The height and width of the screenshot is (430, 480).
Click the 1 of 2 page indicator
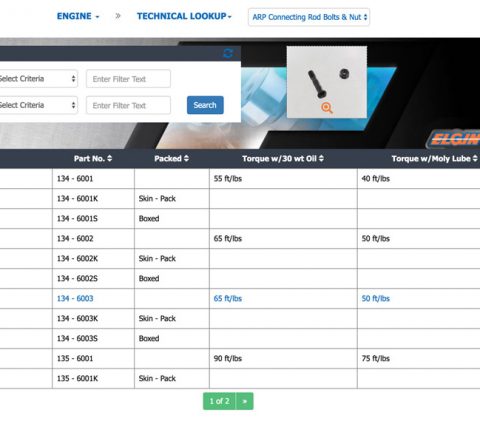coord(219,401)
